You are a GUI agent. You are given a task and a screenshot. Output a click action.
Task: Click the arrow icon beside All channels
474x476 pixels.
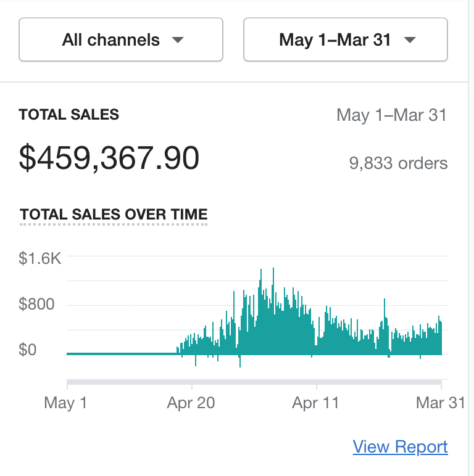pos(178,41)
